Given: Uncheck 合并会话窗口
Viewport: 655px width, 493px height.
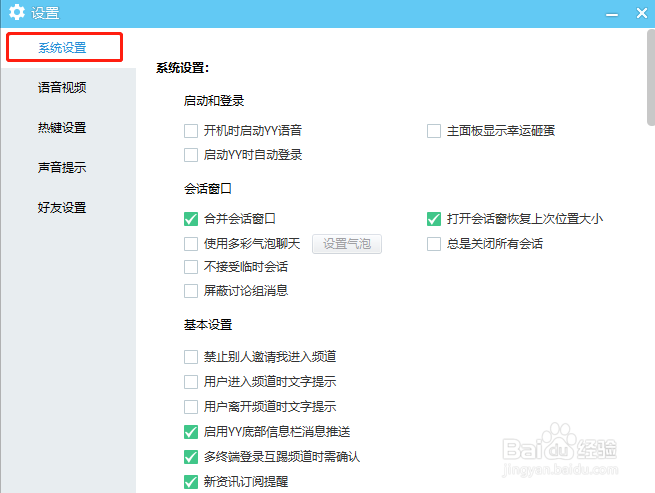Looking at the screenshot, I should tap(191, 219).
